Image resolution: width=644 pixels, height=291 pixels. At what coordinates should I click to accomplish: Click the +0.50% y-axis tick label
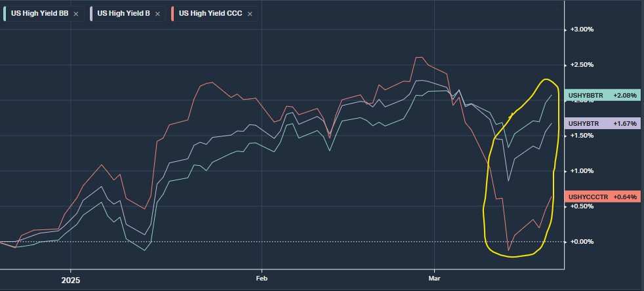point(582,206)
